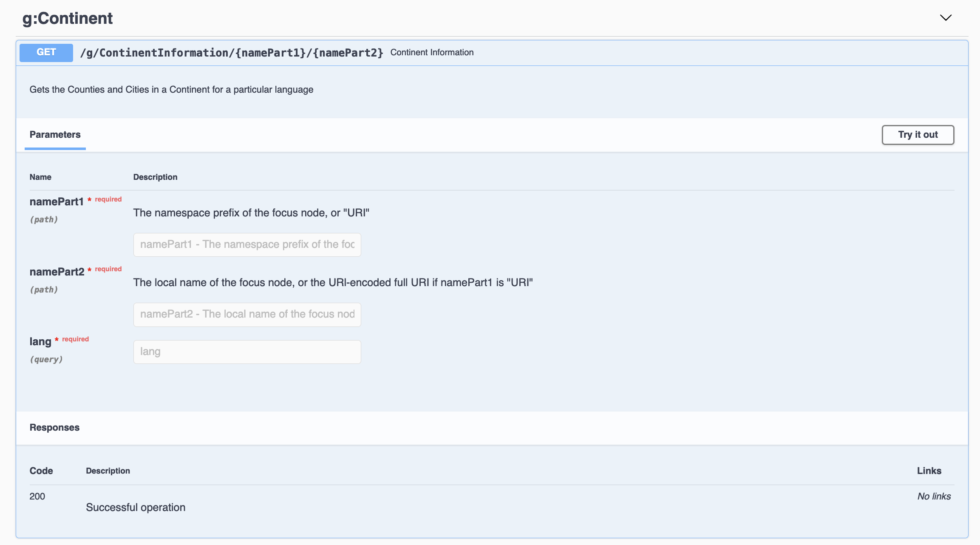Image resolution: width=980 pixels, height=545 pixels.
Task: Click the namePart2 input field
Action: pyautogui.click(x=247, y=314)
